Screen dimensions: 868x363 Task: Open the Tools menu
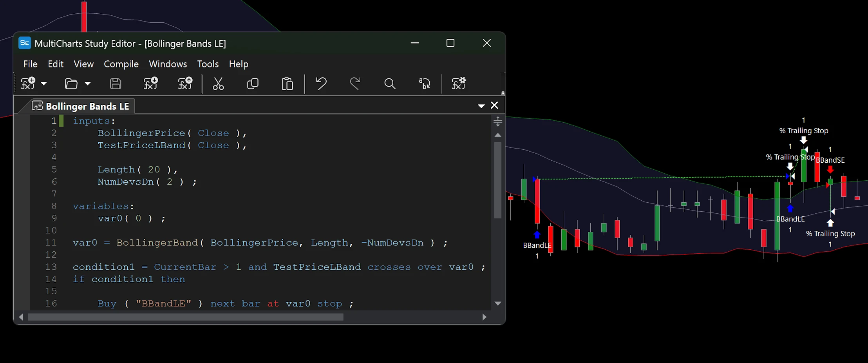208,64
